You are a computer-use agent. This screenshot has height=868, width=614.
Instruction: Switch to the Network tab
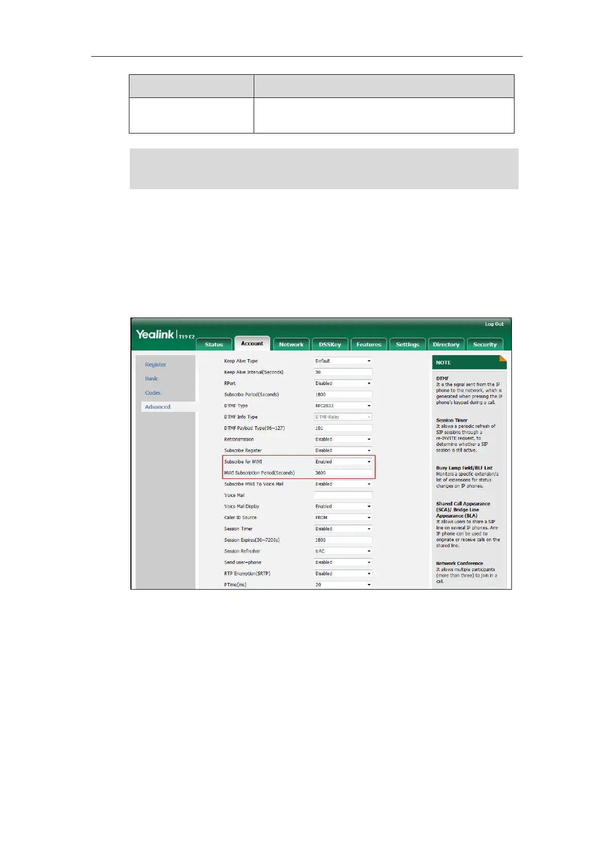click(291, 344)
